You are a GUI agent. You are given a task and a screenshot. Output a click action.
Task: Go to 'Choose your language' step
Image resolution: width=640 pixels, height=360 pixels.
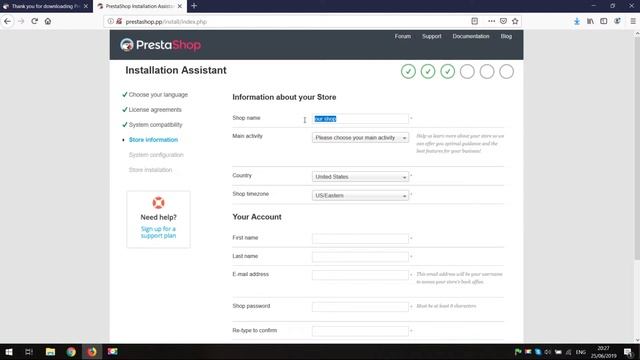(x=158, y=95)
